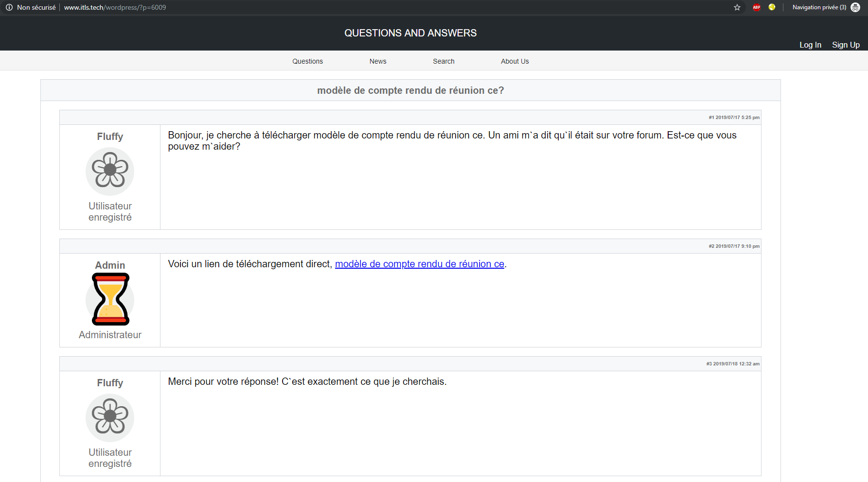Click the yellow round extension icon
This screenshot has height=482, width=868.
point(772,7)
